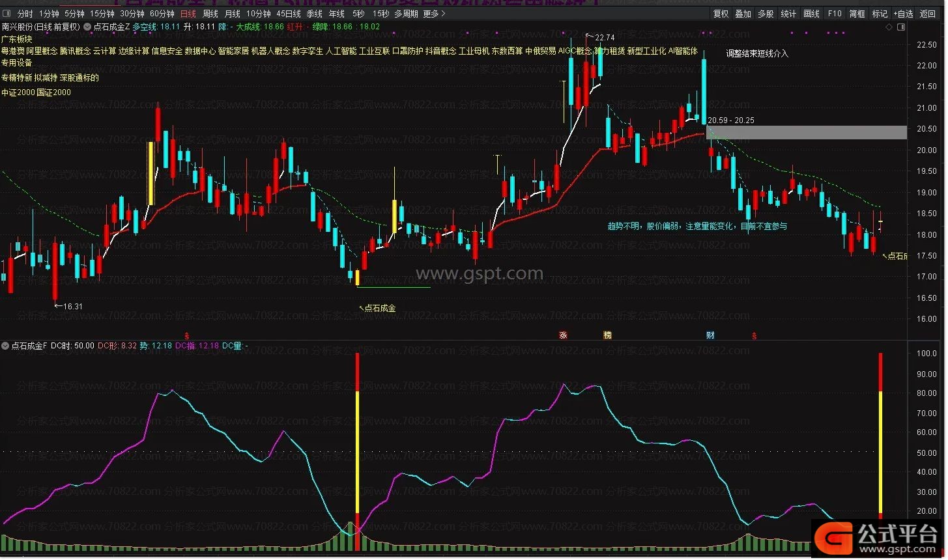The height and width of the screenshot is (560, 948).
Task: Click the 财 marker on the event strip
Action: (710, 335)
